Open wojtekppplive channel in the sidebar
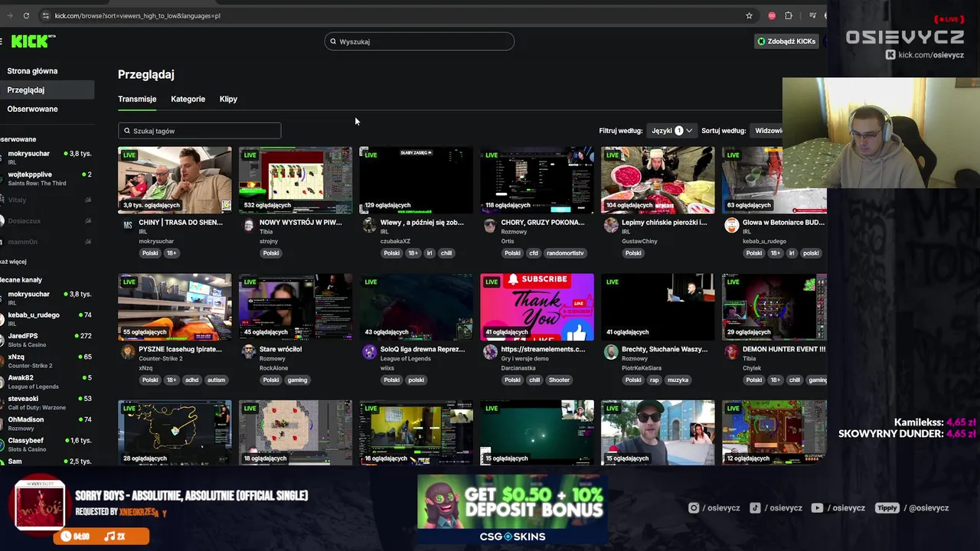The height and width of the screenshot is (551, 980). click(x=47, y=178)
